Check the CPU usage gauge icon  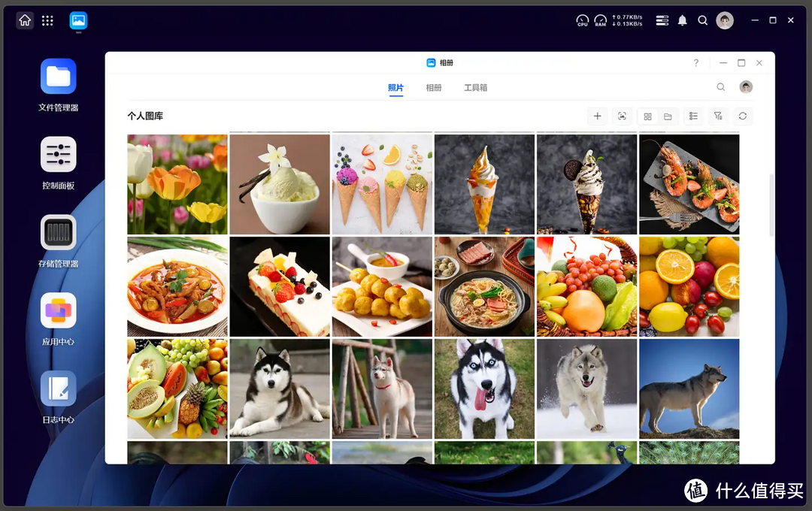point(582,21)
